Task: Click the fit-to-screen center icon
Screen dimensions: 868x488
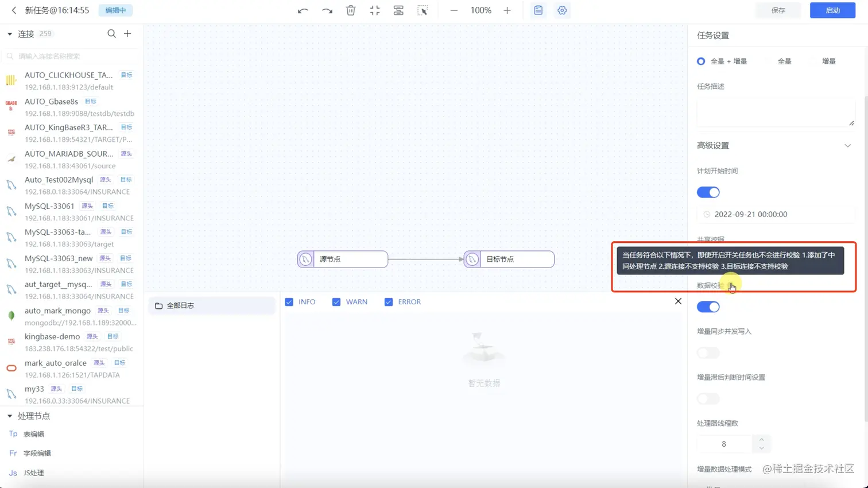Action: 375,10
